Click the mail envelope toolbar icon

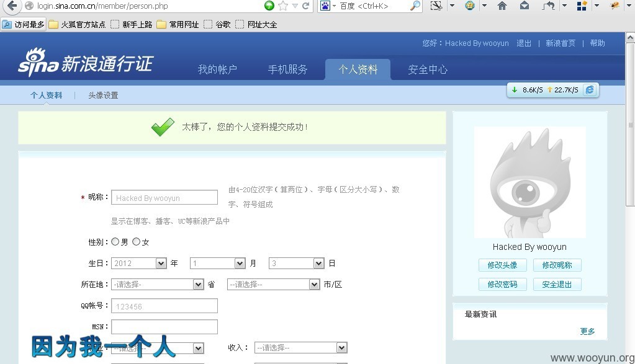(525, 6)
